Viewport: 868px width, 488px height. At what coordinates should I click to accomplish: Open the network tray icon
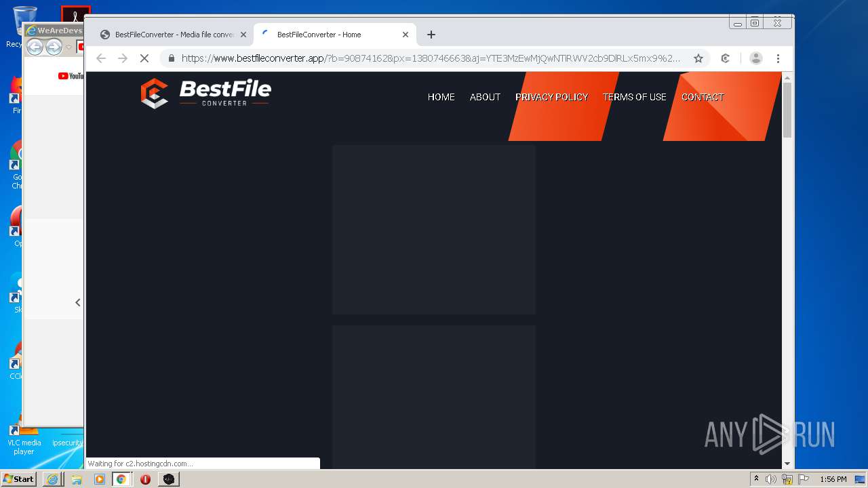coord(787,479)
